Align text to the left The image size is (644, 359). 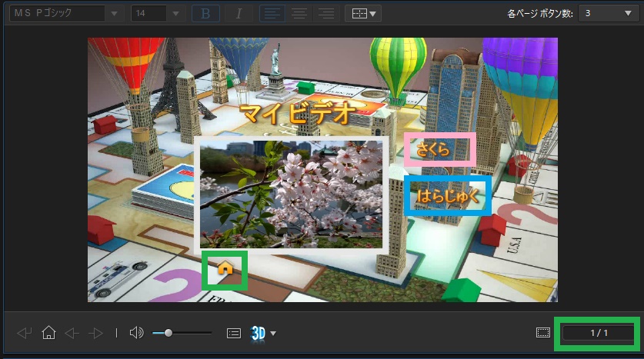click(269, 14)
